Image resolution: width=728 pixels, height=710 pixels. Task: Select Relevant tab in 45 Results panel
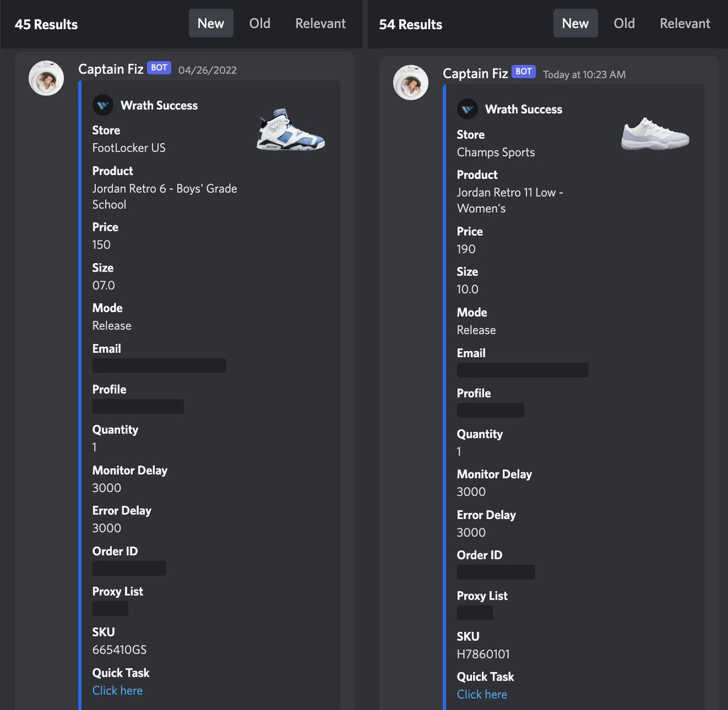coord(320,24)
